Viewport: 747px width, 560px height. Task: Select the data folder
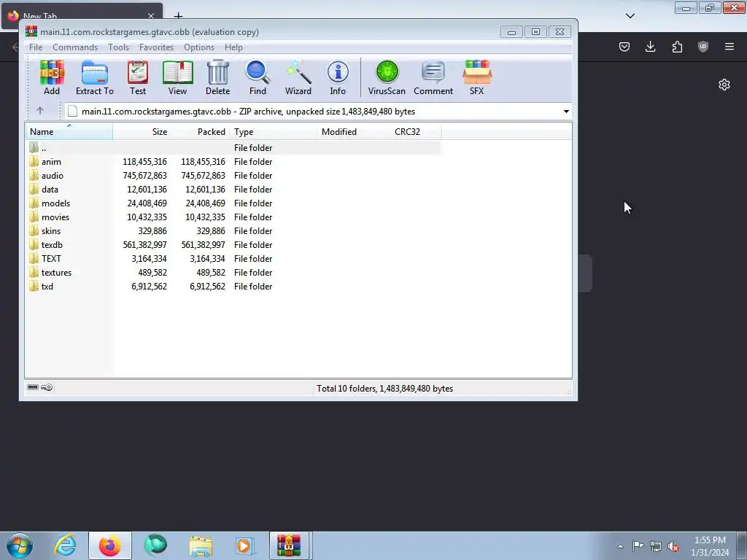coord(50,189)
